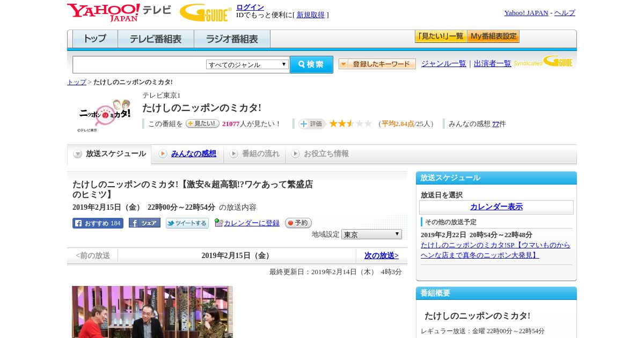The width and height of the screenshot is (644, 338).
Task: Click the disabled <前の放送 link
Action: coord(93,256)
